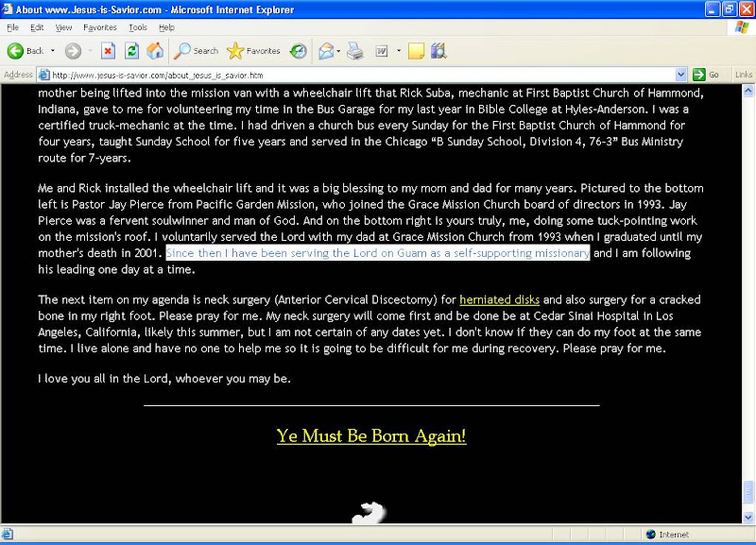756x545 pixels.
Task: Go to the Home page icon
Action: 155,51
